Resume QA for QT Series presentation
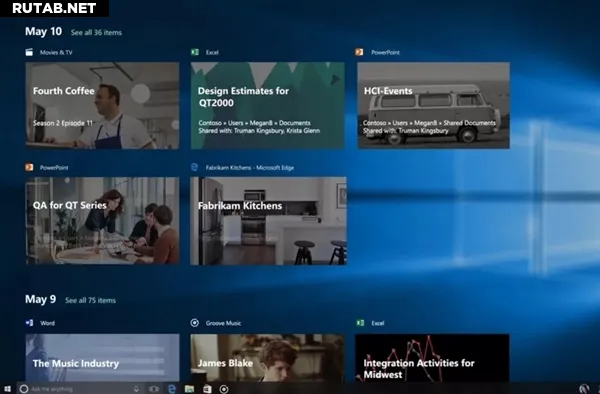The height and width of the screenshot is (394, 600). [x=102, y=221]
